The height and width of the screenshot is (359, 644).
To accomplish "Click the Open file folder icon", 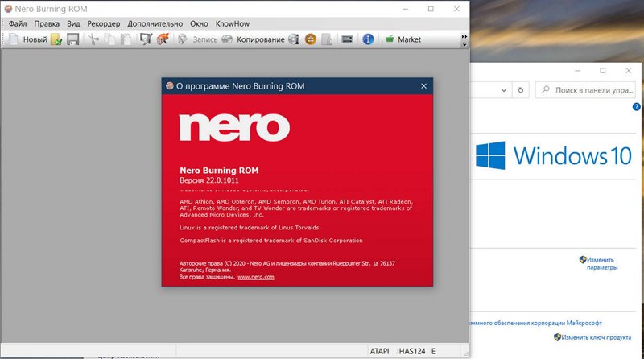I will coord(56,39).
